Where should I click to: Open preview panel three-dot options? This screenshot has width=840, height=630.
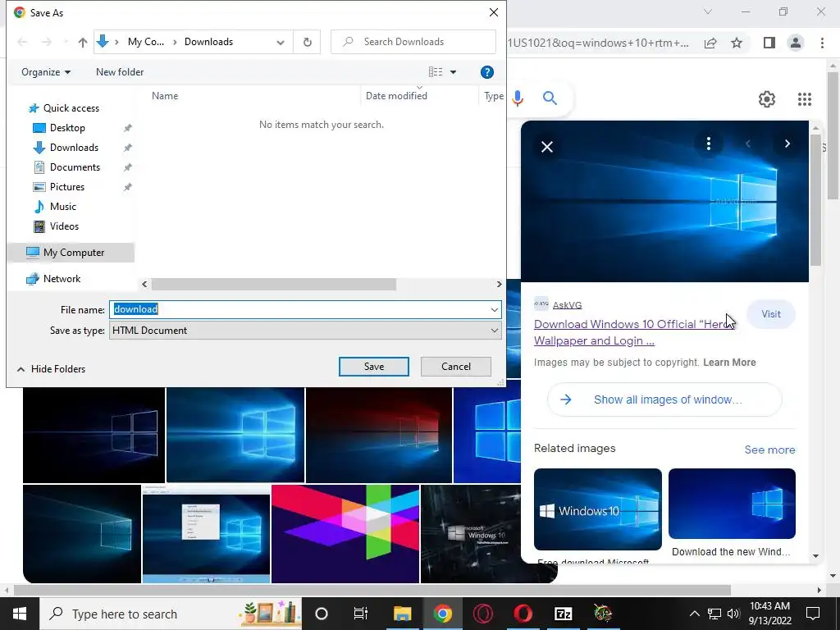(708, 144)
